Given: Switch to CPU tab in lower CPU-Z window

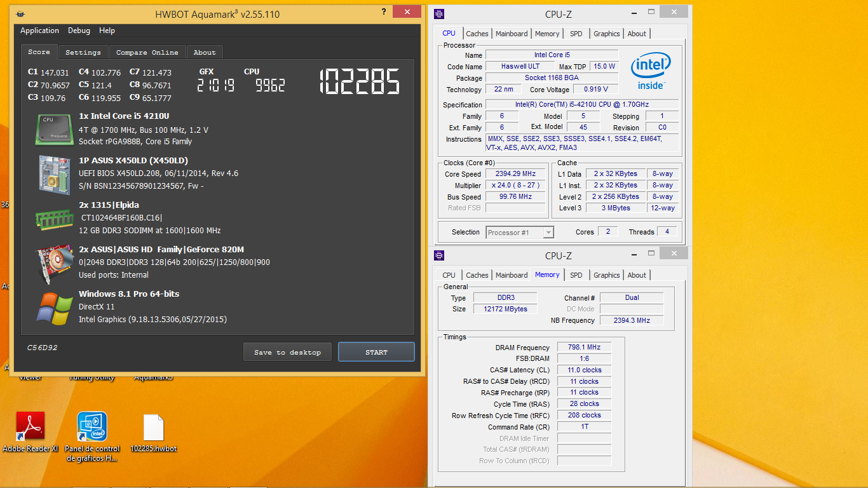Looking at the screenshot, I should 449,275.
